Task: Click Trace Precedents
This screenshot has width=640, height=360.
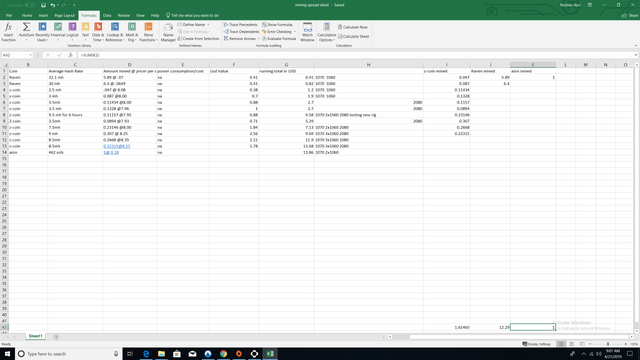Action: pyautogui.click(x=240, y=24)
